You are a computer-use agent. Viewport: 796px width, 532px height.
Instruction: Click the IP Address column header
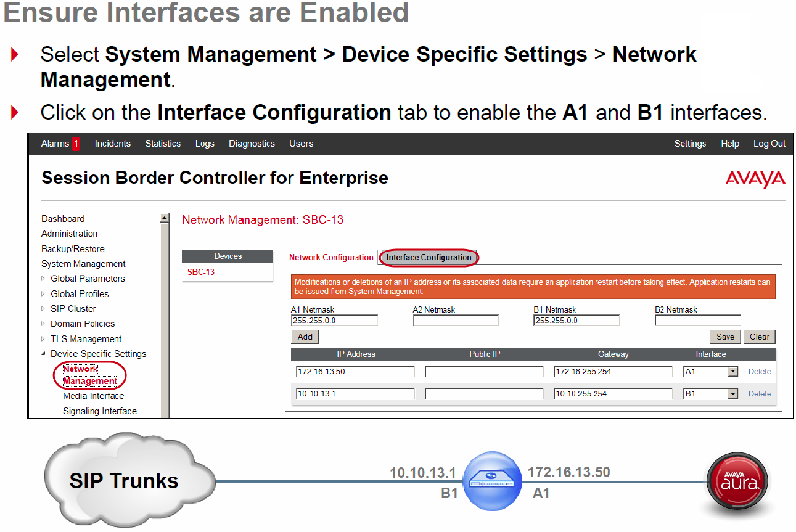coord(356,354)
